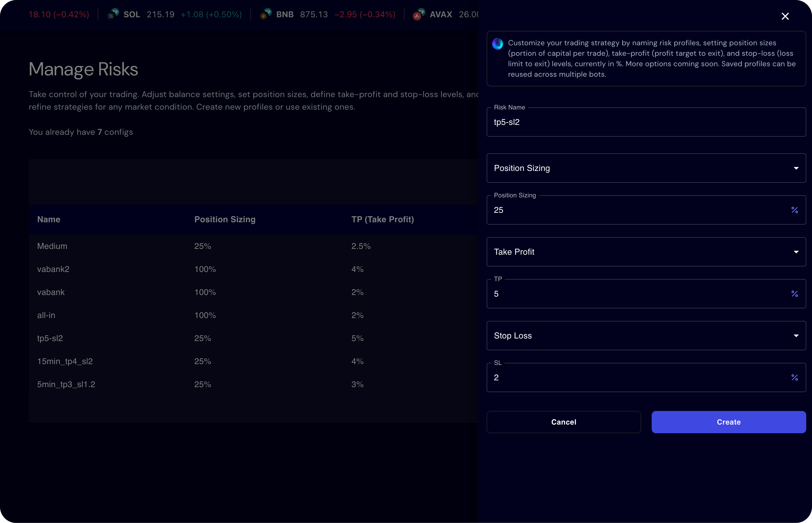812x523 pixels.
Task: Select the vabank2 row in configs table
Action: point(53,269)
